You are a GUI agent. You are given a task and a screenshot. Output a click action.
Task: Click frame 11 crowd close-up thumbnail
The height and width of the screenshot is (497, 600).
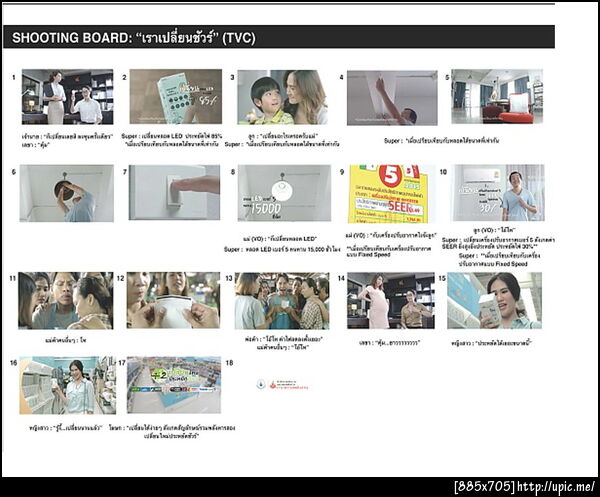coord(66,301)
